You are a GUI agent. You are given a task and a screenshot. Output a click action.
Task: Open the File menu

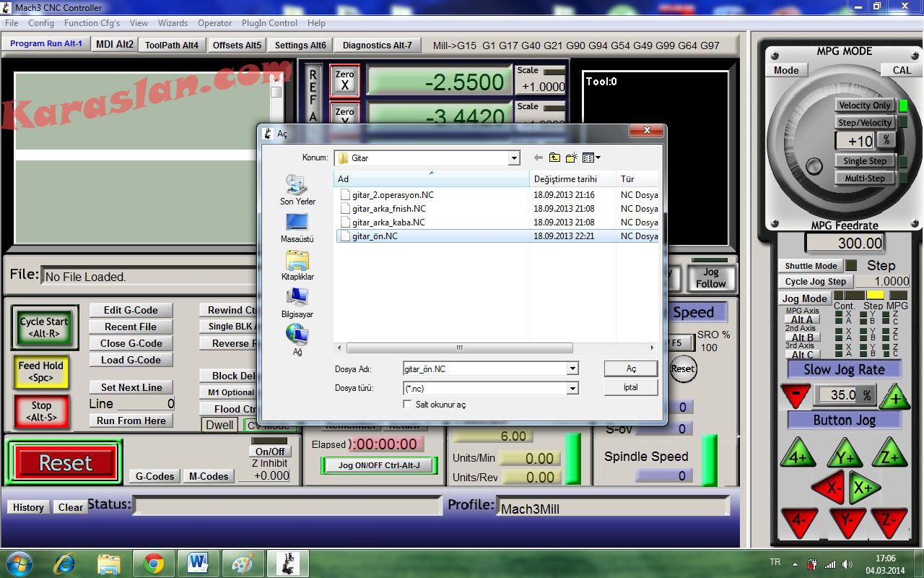(12, 23)
